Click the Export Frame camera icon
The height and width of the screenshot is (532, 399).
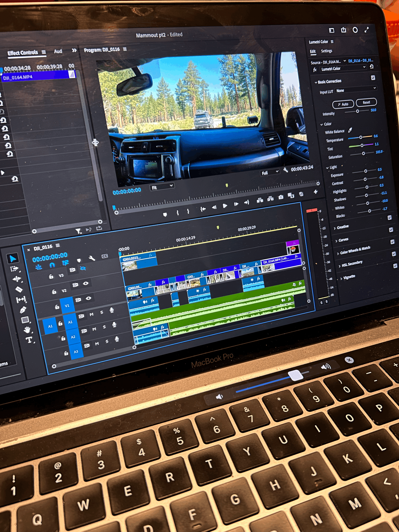281,197
